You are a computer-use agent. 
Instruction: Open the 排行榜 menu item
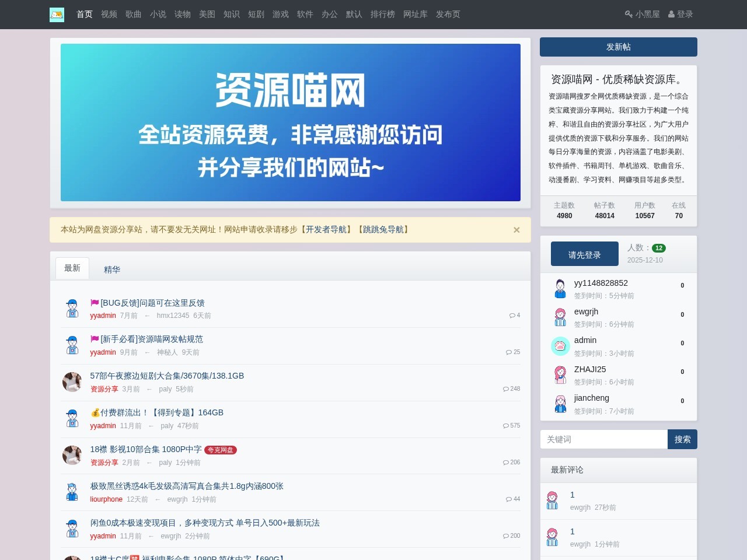point(383,15)
